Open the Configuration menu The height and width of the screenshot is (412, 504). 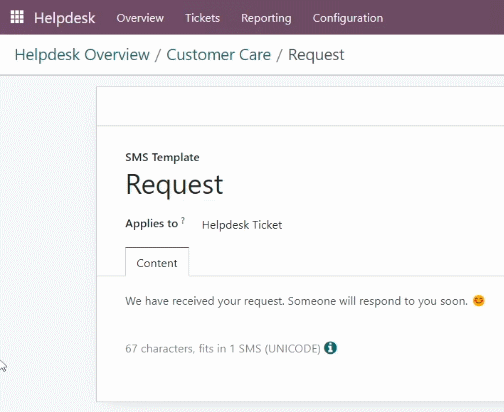348,18
